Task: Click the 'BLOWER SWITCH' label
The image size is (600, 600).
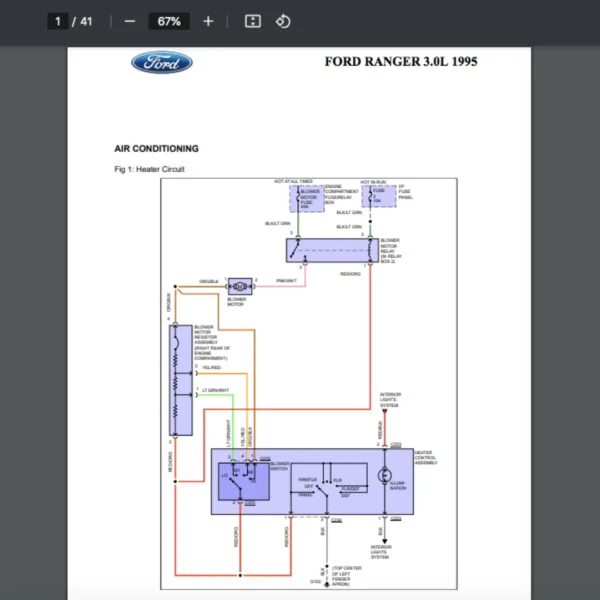Action: click(280, 466)
